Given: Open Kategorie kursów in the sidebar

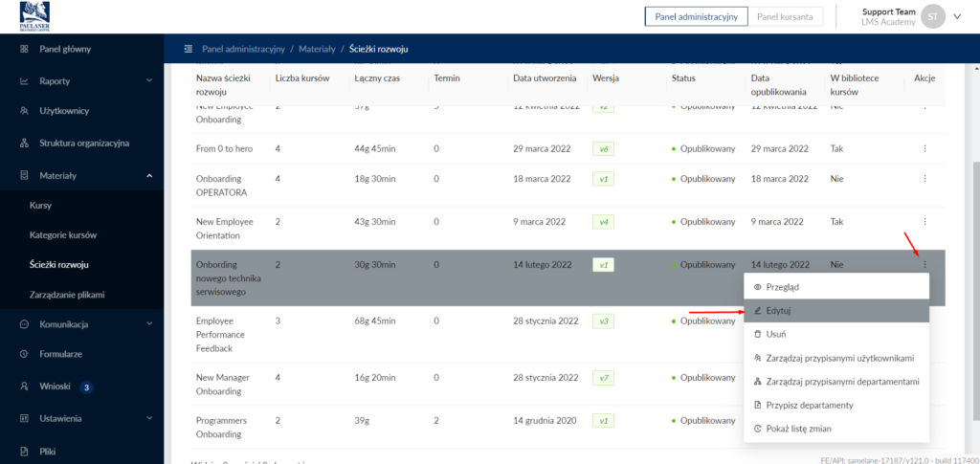Looking at the screenshot, I should (63, 234).
